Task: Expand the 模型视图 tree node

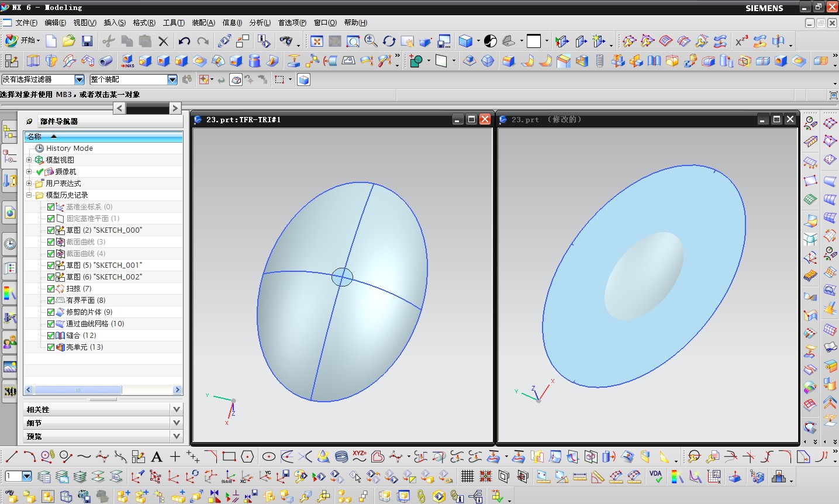Action: pos(29,160)
